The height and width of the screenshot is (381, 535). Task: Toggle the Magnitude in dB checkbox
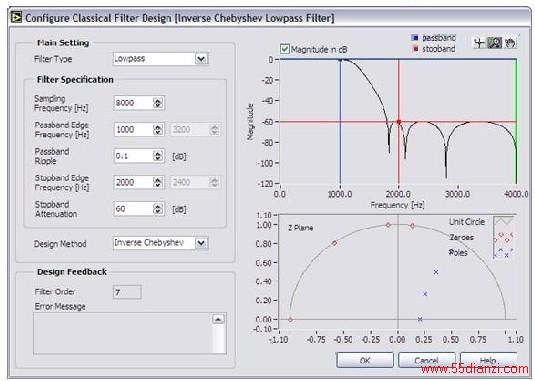click(x=284, y=49)
